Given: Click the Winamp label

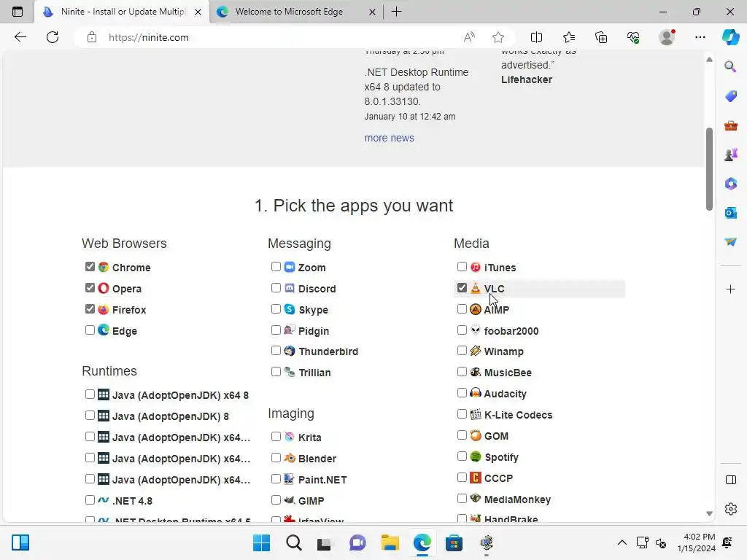Looking at the screenshot, I should [503, 351].
